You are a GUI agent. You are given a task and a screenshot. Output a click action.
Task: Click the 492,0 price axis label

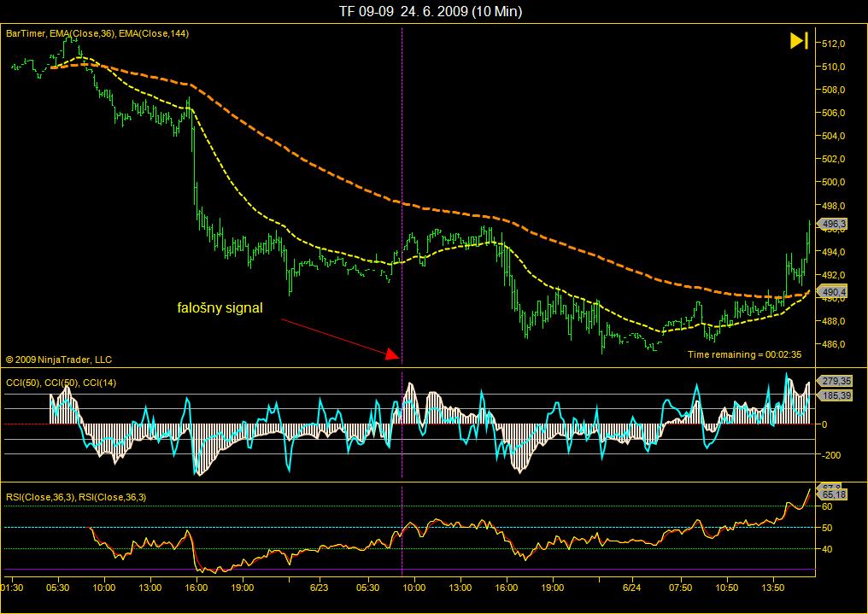coord(834,275)
